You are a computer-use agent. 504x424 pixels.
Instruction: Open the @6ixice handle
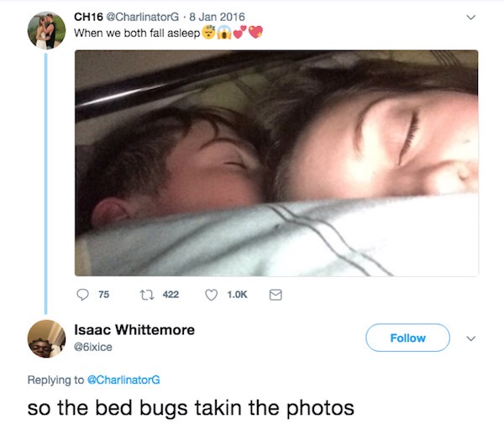[93, 348]
